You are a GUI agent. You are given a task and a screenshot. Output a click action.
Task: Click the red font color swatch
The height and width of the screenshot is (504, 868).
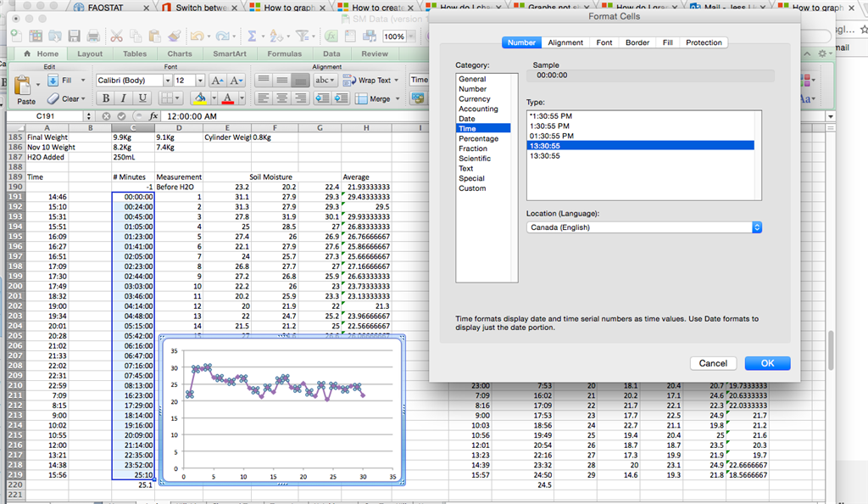coord(227,98)
